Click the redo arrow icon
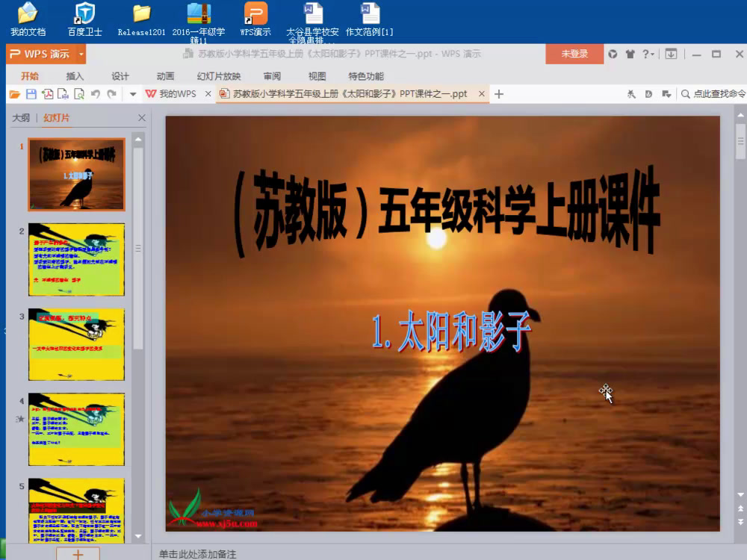Image resolution: width=747 pixels, height=560 pixels. (x=112, y=94)
